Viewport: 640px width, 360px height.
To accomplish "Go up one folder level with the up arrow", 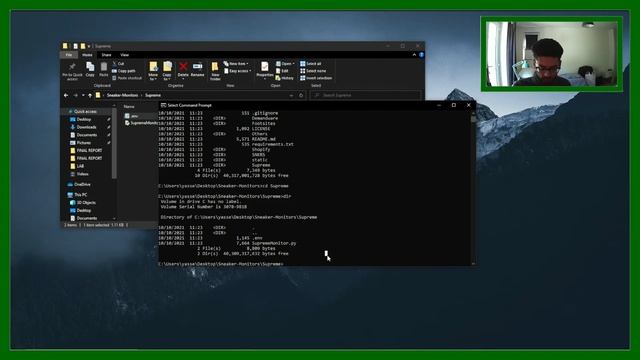I will tap(90, 96).
